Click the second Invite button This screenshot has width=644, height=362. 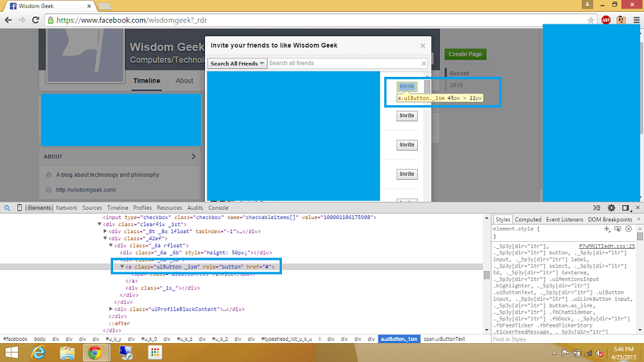pyautogui.click(x=407, y=115)
